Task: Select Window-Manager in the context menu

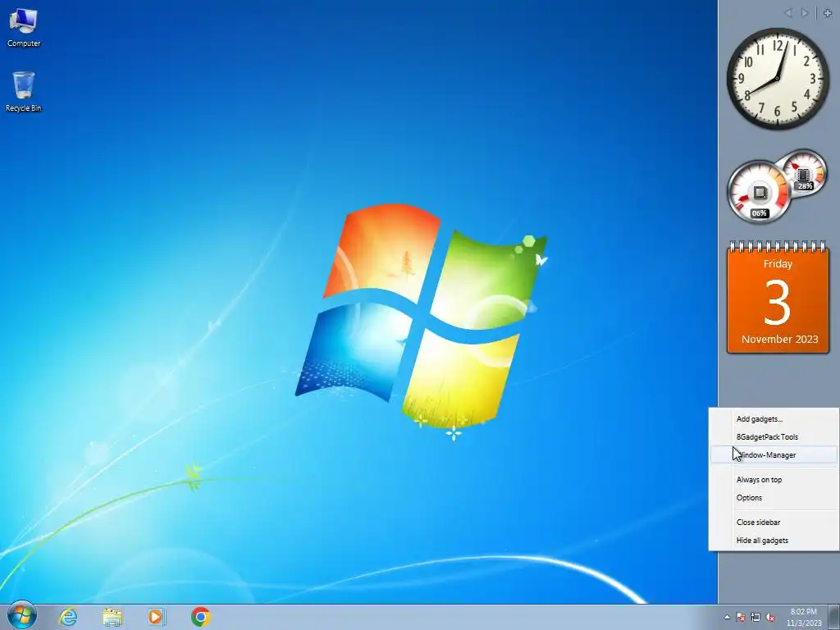Action: 774,454
